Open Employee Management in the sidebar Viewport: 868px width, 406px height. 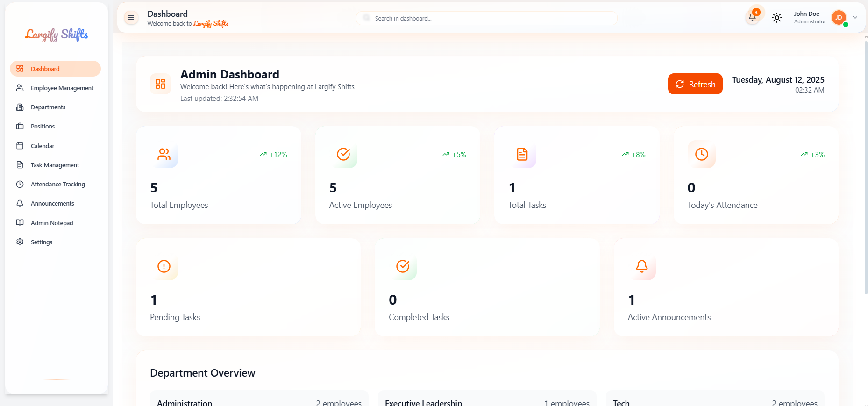pyautogui.click(x=62, y=88)
